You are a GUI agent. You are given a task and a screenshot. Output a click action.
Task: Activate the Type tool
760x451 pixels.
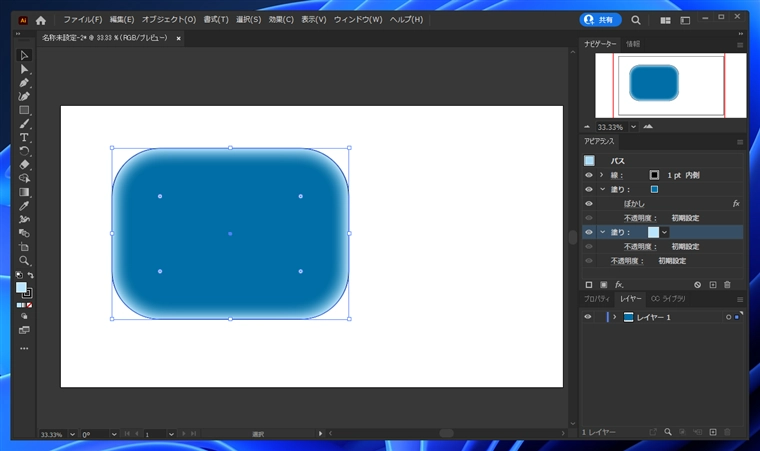click(24, 137)
